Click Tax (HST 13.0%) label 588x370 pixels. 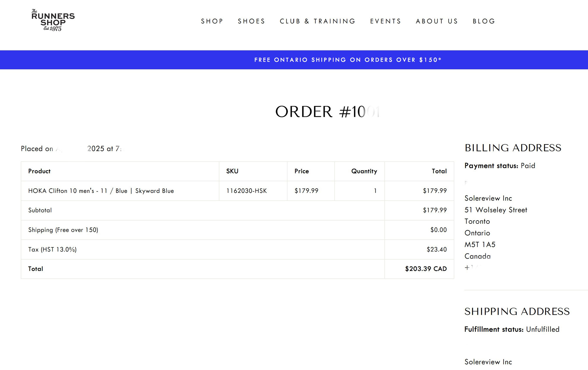pos(52,249)
